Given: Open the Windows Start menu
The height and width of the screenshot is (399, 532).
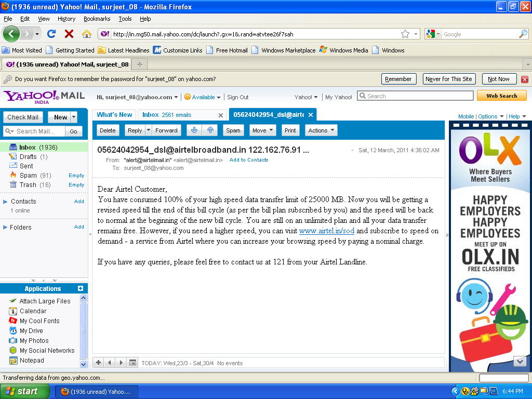Looking at the screenshot, I should pyautogui.click(x=24, y=392).
